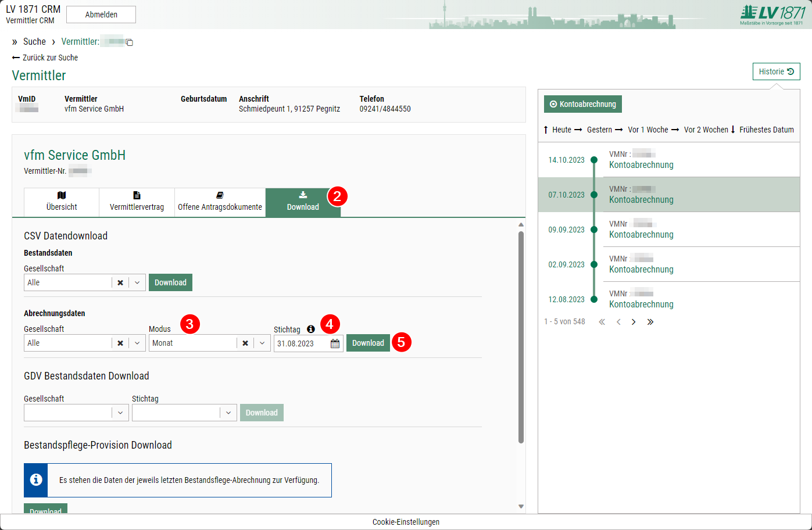
Task: Click the LV 1871 logo
Action: pyautogui.click(x=772, y=15)
